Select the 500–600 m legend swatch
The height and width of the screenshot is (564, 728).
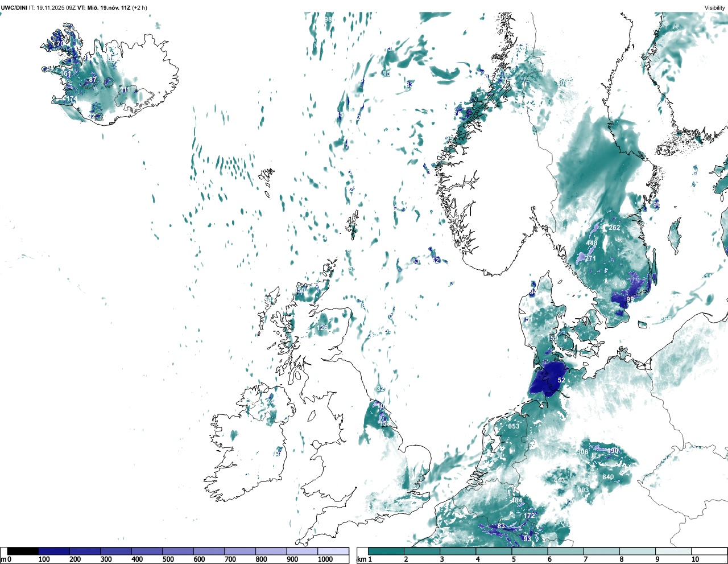pyautogui.click(x=178, y=551)
